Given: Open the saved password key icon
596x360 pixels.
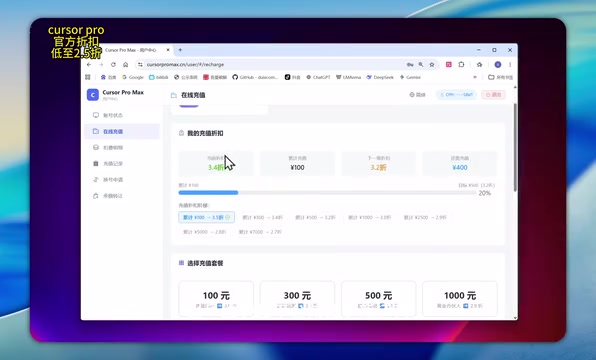Looking at the screenshot, I should point(410,65).
